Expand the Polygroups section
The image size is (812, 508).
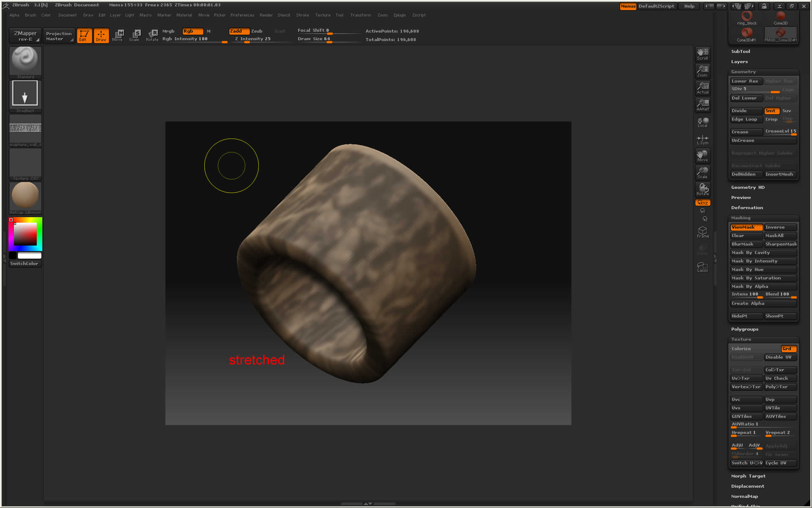pos(744,329)
